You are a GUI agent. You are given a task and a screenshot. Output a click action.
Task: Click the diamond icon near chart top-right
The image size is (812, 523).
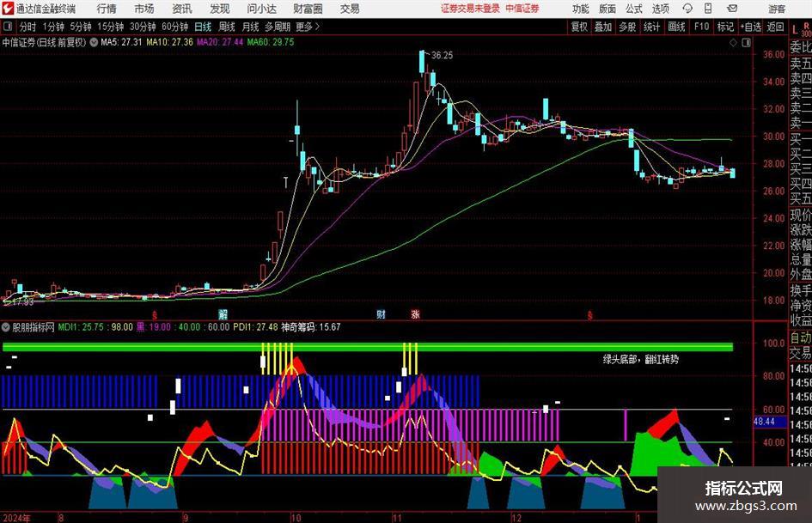click(x=733, y=43)
